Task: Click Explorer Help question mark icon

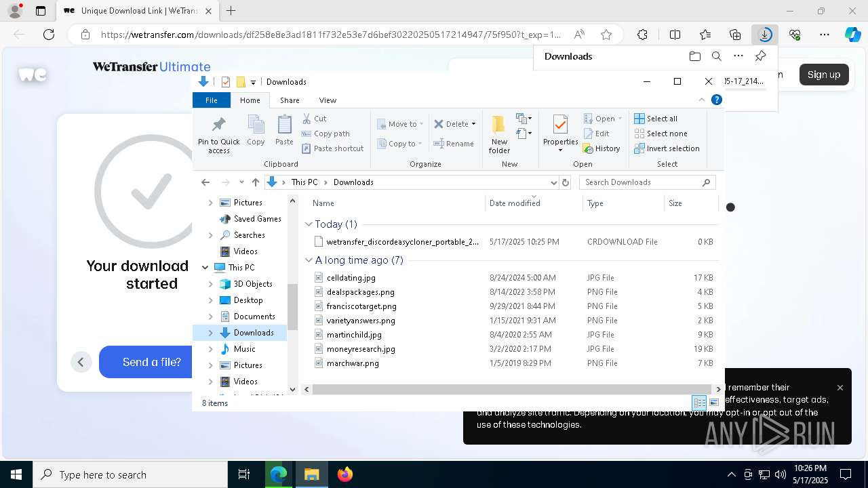Action: [716, 100]
